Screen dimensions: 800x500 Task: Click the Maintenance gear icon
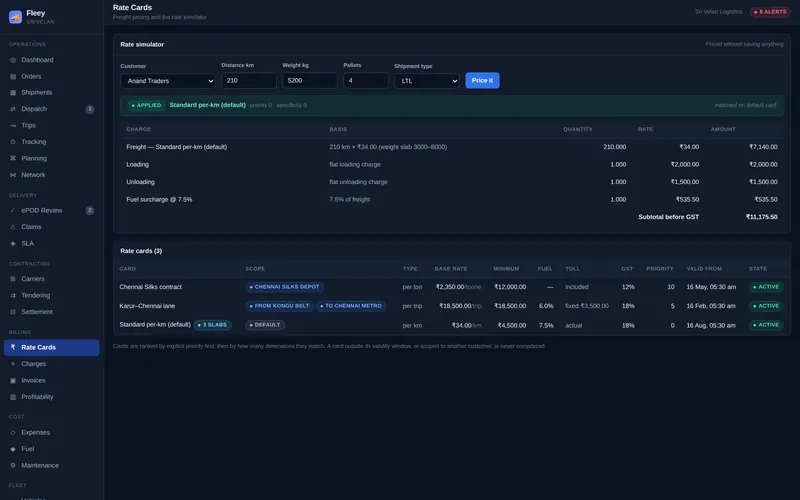coord(13,465)
